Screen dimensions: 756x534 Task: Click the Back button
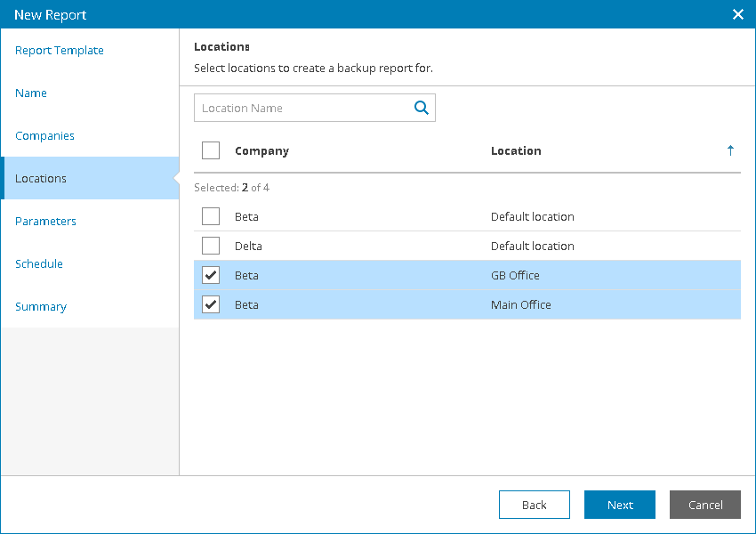tap(534, 505)
